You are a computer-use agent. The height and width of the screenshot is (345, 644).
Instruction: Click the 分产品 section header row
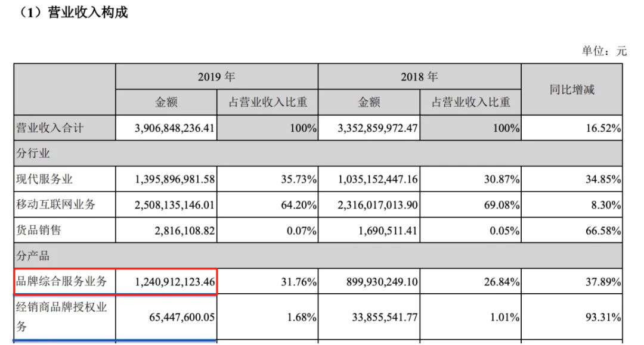point(318,256)
